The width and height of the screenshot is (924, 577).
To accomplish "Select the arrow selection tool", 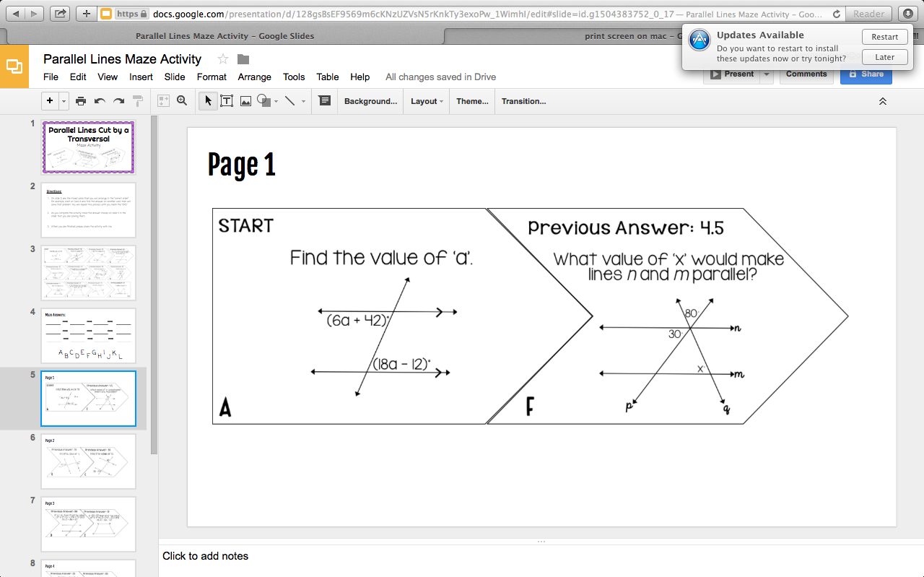I will pos(208,101).
